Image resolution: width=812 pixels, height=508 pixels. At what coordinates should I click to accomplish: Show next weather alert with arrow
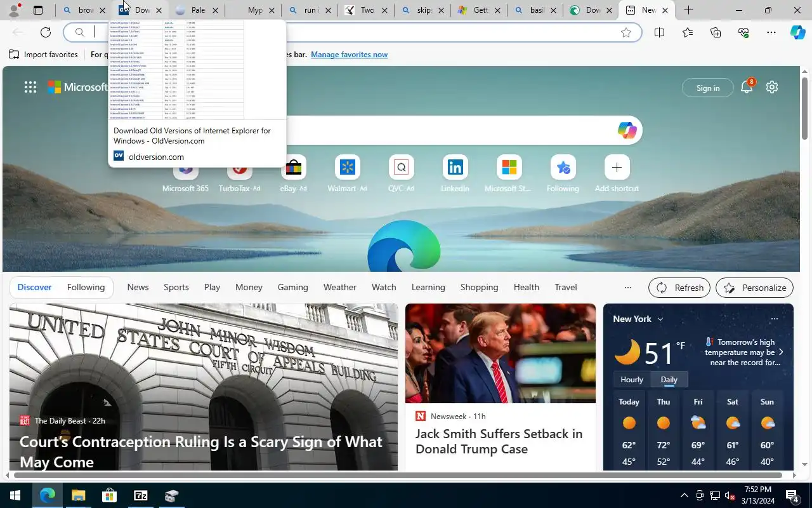781,352
